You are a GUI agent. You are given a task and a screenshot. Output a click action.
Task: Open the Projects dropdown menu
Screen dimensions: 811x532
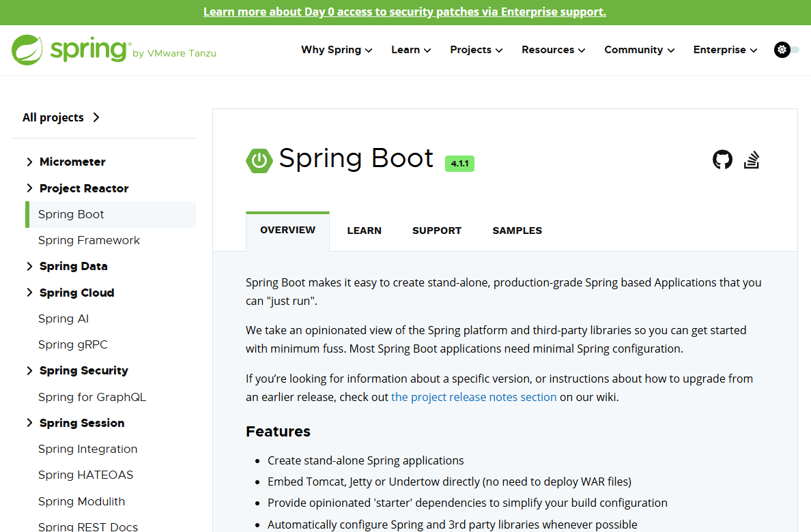click(x=476, y=50)
